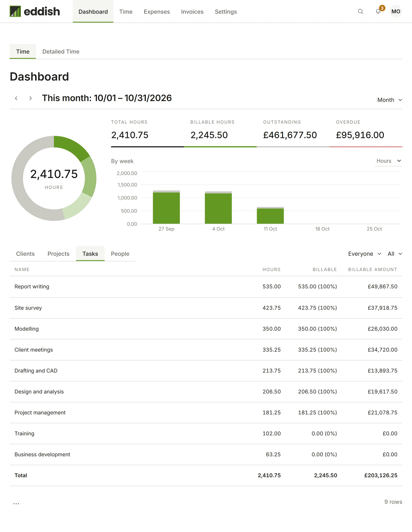Sort by the HOURS column header
This screenshot has width=412, height=532.
271,269
